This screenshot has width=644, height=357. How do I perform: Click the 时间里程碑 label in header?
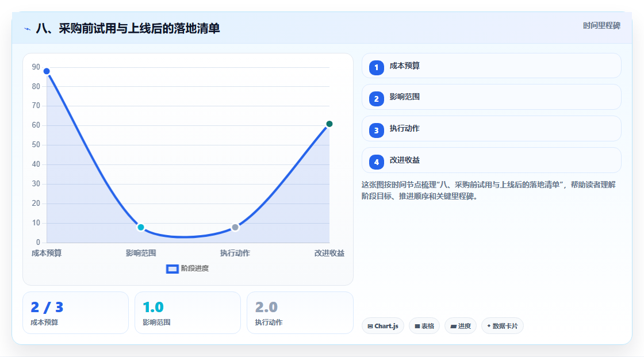601,25
